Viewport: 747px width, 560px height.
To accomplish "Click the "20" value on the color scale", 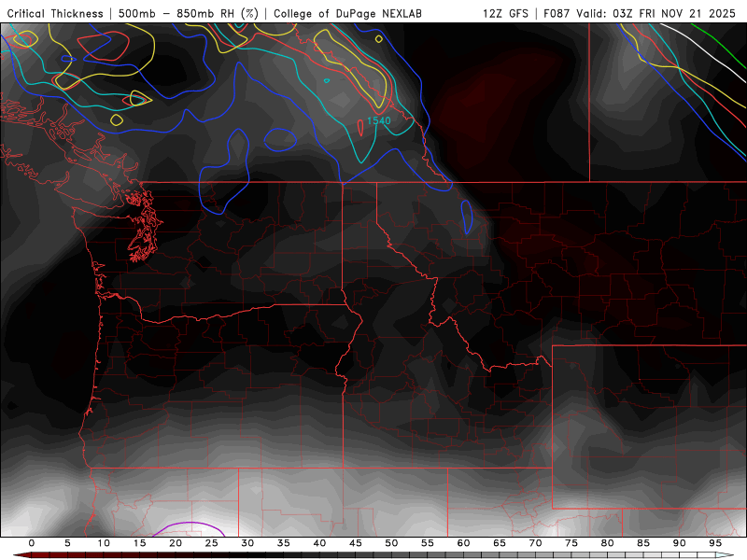I will pyautogui.click(x=176, y=543).
